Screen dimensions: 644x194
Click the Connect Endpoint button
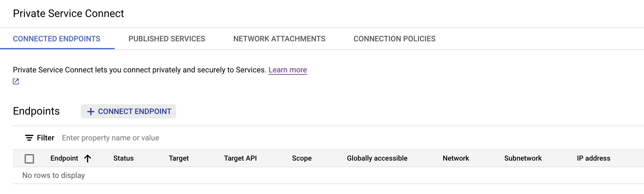pos(128,111)
